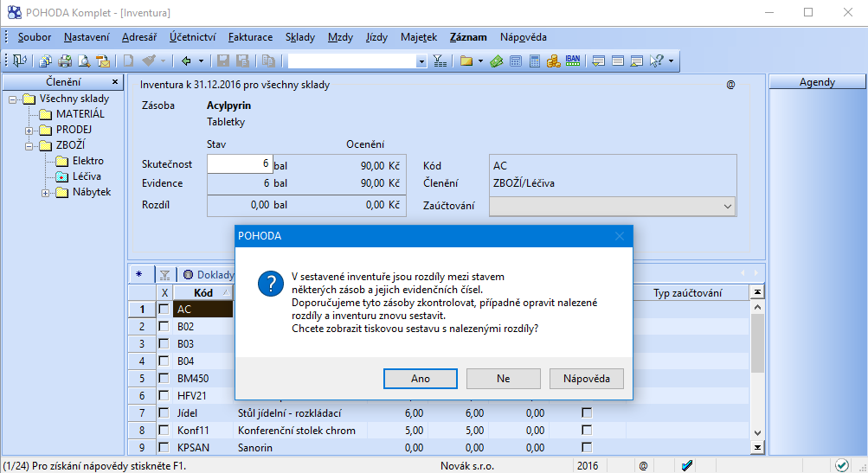This screenshot has width=868, height=473.
Task: Confirm the dialog with the Ano button
Action: (x=421, y=379)
